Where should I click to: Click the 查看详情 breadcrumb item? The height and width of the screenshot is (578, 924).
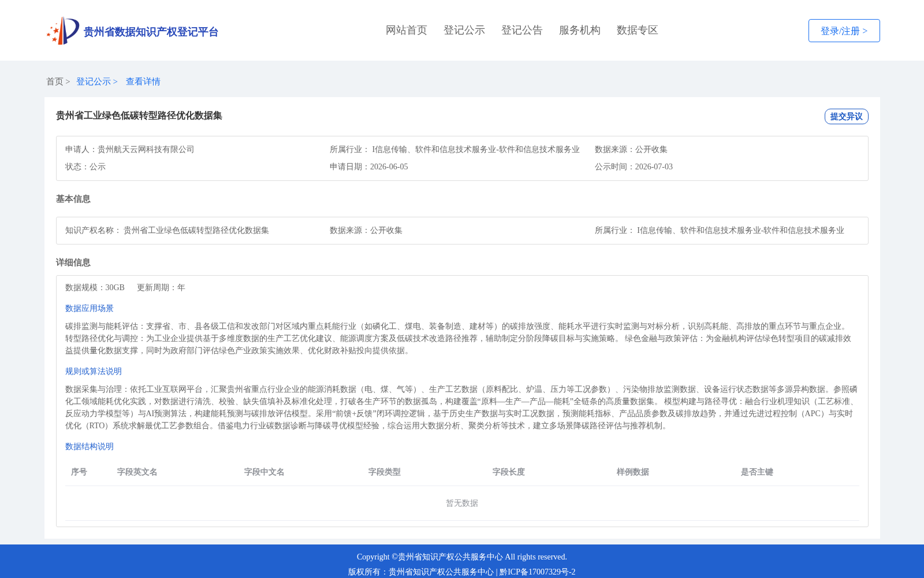click(143, 81)
